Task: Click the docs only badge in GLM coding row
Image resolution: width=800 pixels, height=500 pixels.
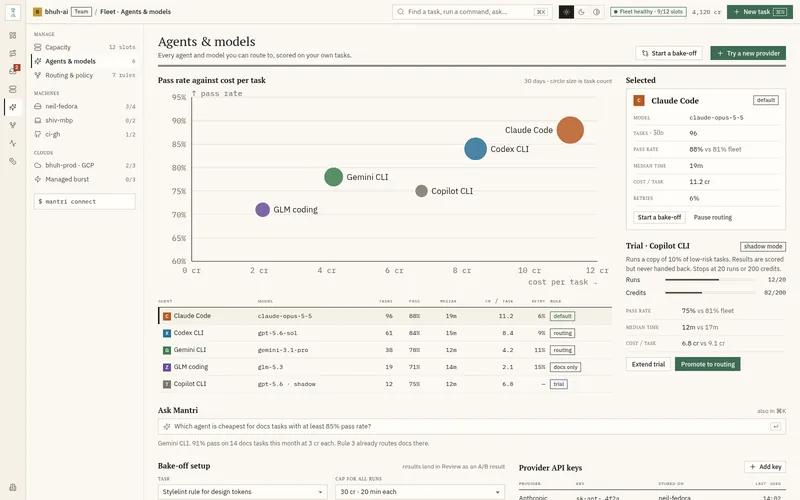Action: (565, 367)
